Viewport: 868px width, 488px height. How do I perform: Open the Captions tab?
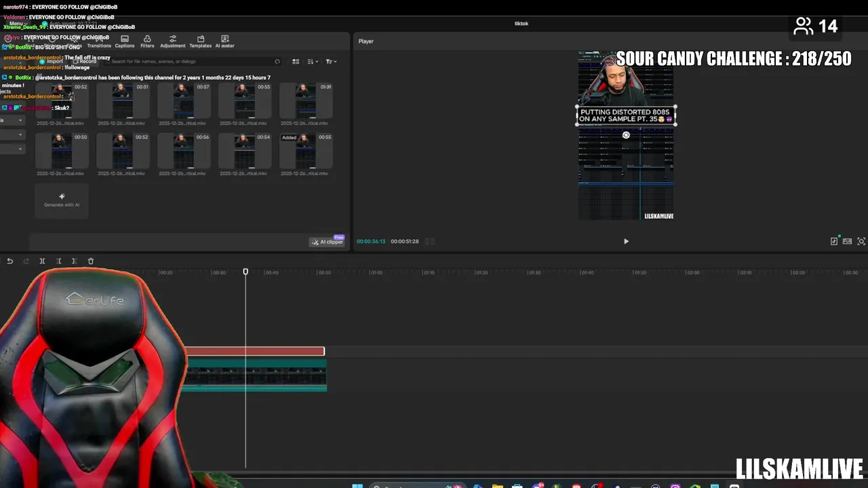pos(124,41)
